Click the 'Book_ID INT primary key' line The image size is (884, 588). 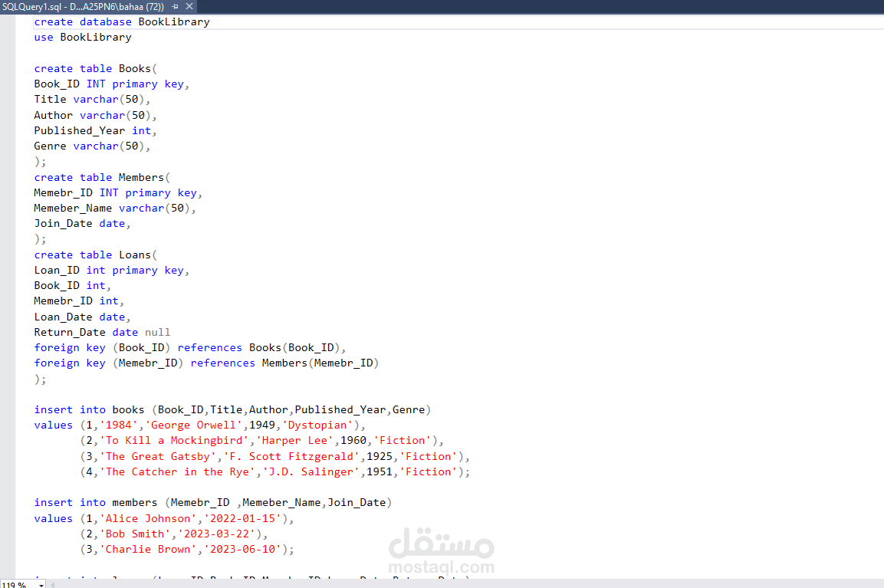[112, 84]
